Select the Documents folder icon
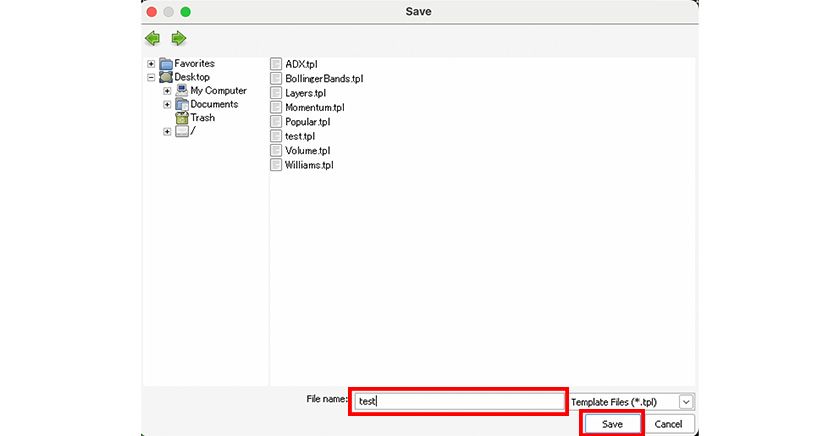This screenshot has height=436, width=840. pyautogui.click(x=182, y=104)
